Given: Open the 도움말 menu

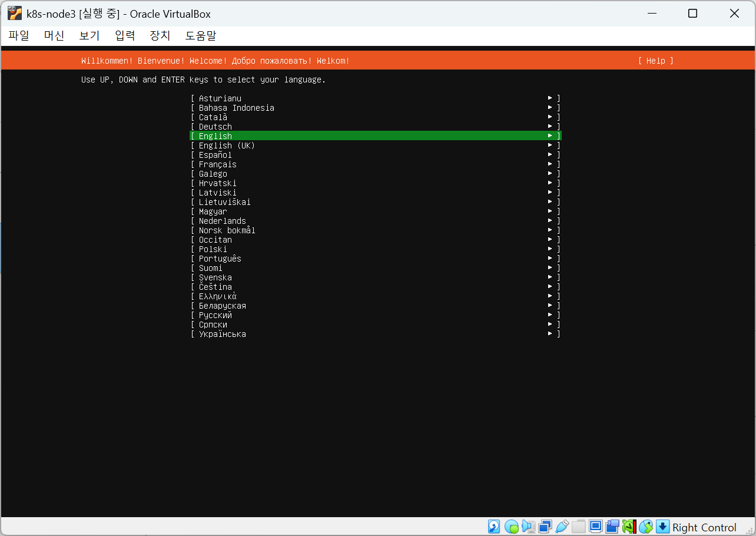Looking at the screenshot, I should pyautogui.click(x=201, y=35).
